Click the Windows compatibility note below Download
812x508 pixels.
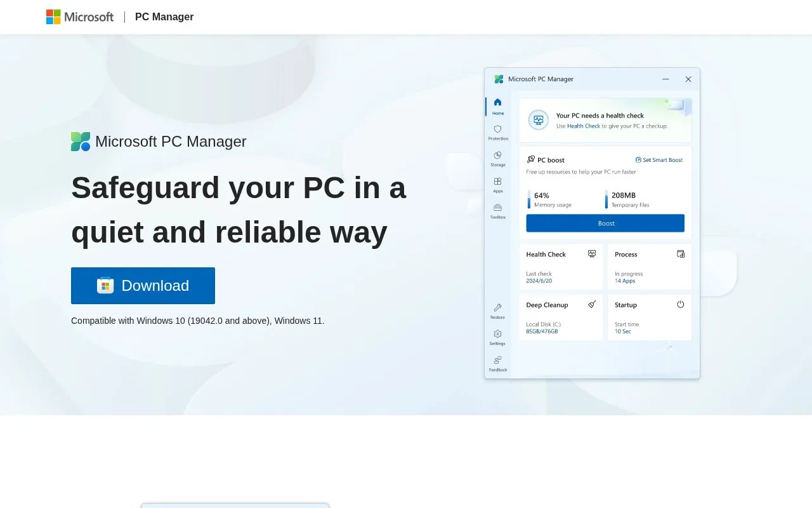click(x=198, y=321)
